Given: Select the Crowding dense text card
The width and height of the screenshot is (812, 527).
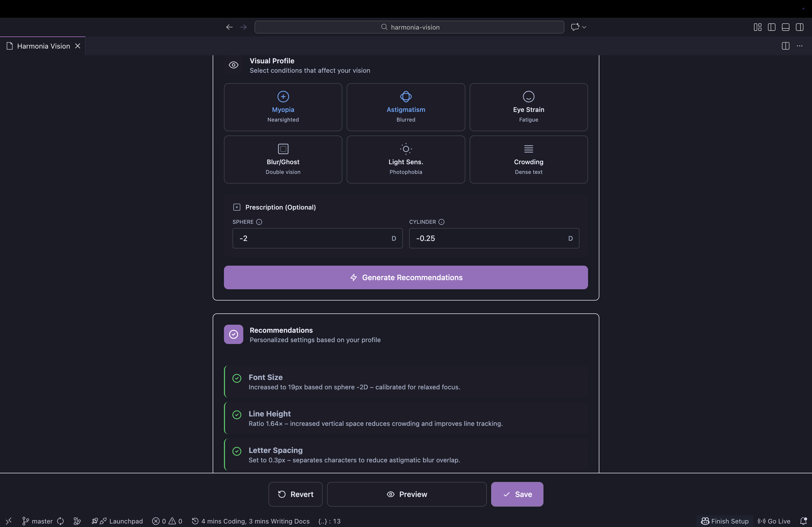Looking at the screenshot, I should pyautogui.click(x=528, y=160).
